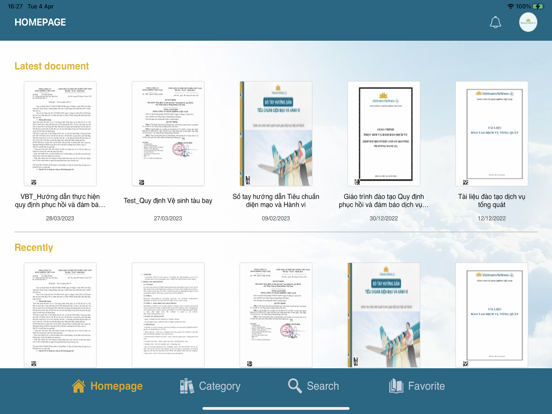
Task: Switch to the Favorite tab label
Action: point(426,386)
